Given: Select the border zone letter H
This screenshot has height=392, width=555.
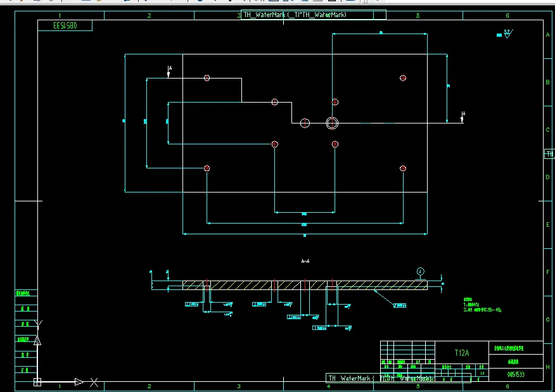Looking at the screenshot, I should point(547,367).
